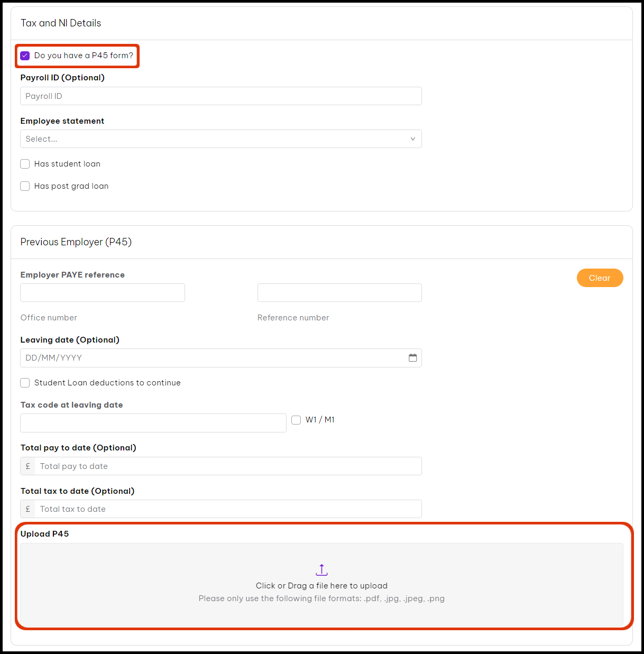Screen dimensions: 644x654
Task: Click the Leaving date DD/MM/YYYY field
Action: click(221, 358)
